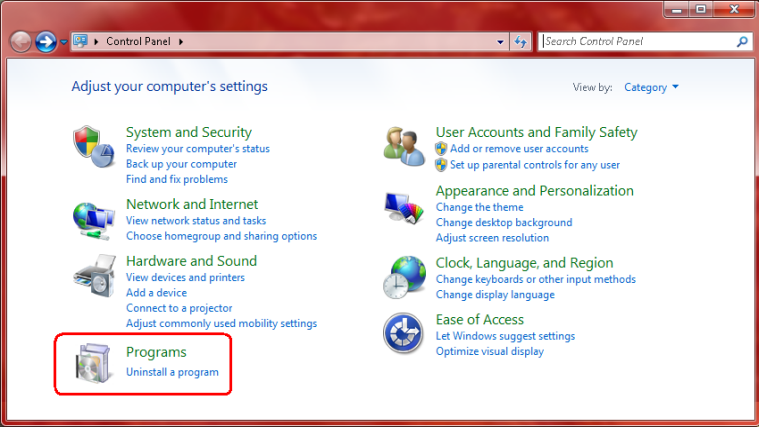The height and width of the screenshot is (427, 759).
Task: Click the search magnifier icon
Action: pos(742,42)
